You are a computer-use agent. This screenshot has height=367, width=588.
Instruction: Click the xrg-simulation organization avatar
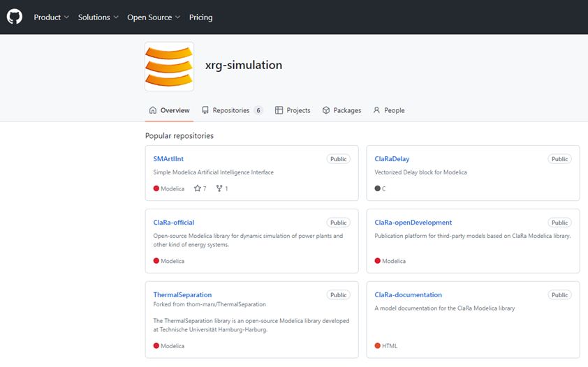coord(170,66)
